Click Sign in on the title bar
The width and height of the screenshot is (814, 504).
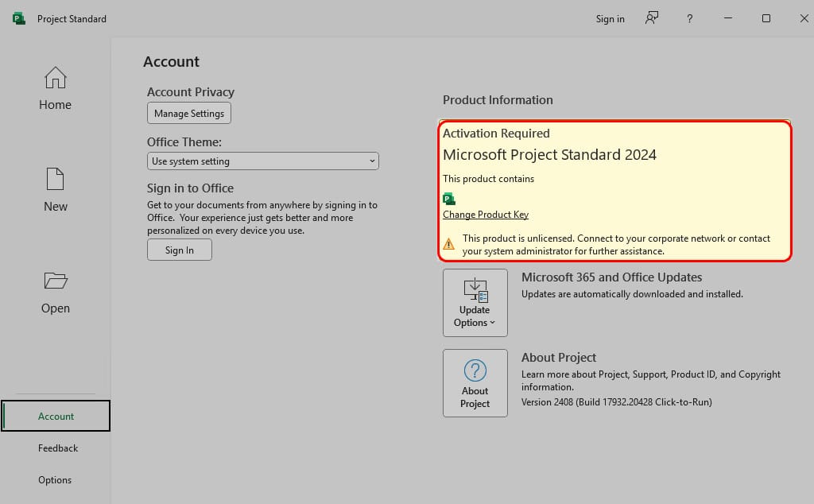610,19
